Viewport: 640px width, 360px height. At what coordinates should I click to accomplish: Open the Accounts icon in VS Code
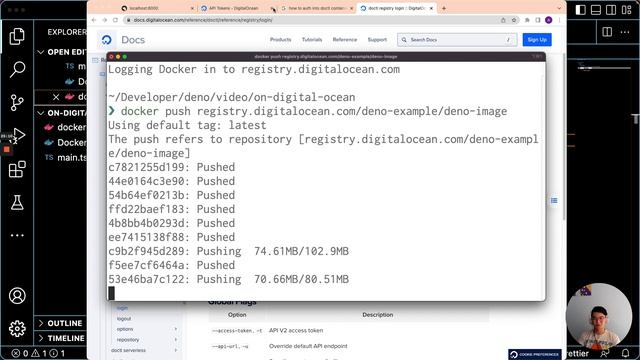(17, 296)
